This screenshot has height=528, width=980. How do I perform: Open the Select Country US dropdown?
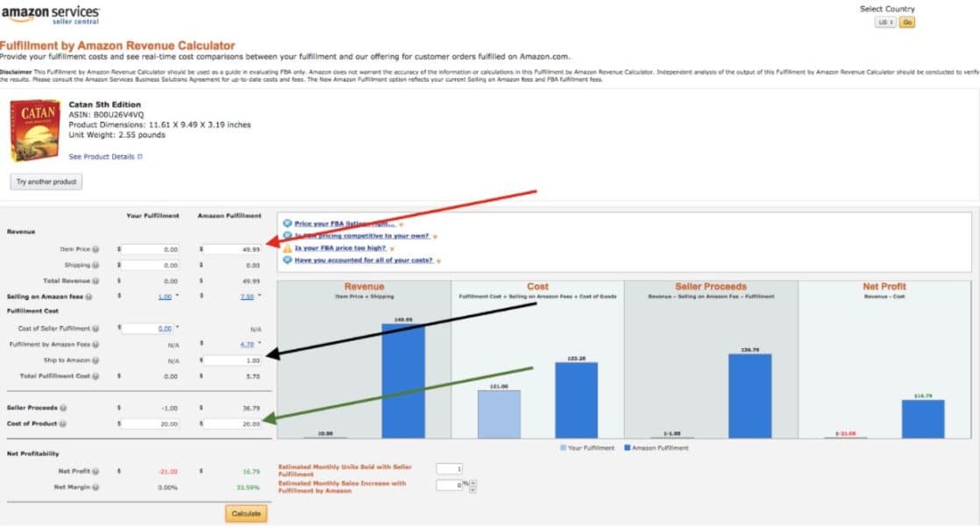tap(885, 23)
